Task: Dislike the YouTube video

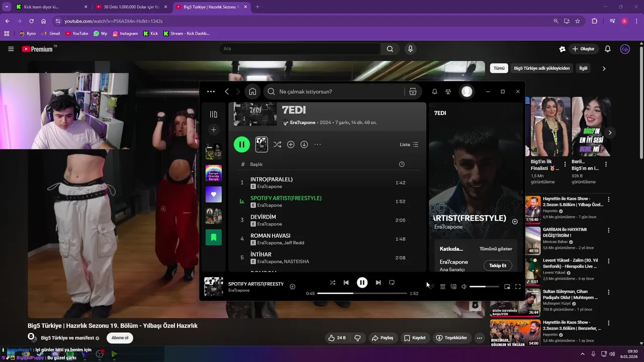Action: tap(358, 338)
